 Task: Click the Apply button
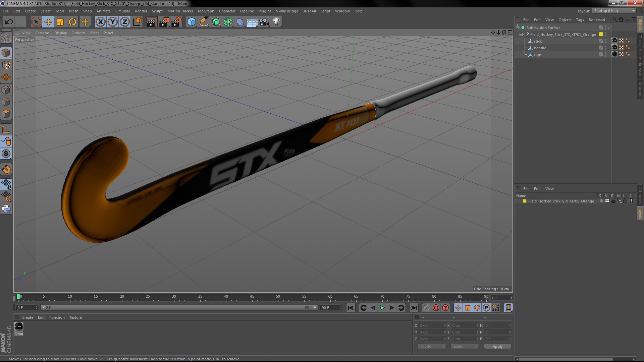pyautogui.click(x=497, y=346)
